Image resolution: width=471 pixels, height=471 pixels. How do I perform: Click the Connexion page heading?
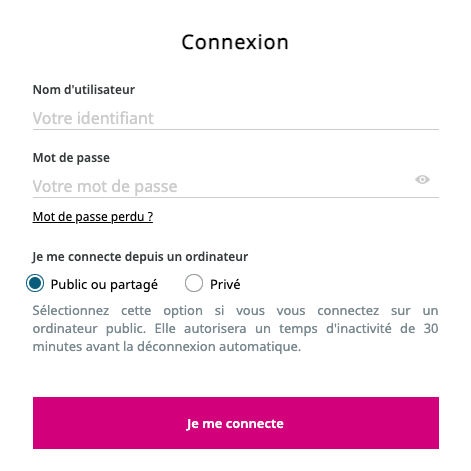235,42
